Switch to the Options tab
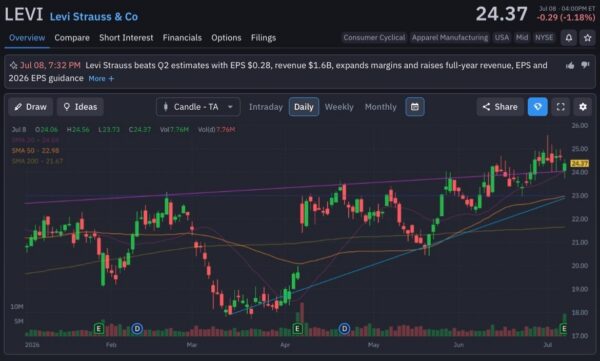Viewport: 600px width, 361px height. (226, 38)
